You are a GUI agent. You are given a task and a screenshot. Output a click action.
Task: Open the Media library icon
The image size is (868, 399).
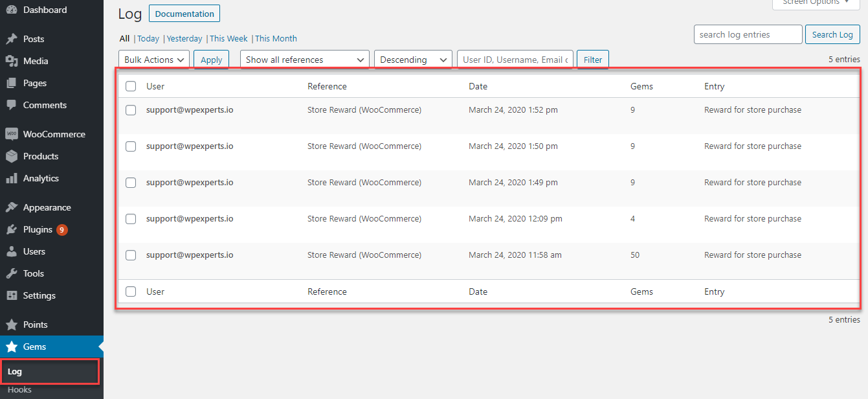(12, 61)
